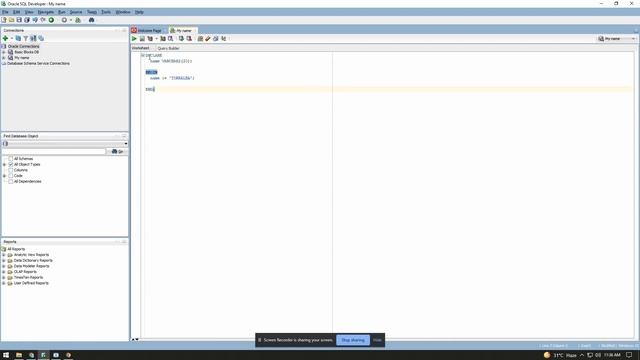Screen dimensions: 640x360
Task: Click the Go button in Find Database Object
Action: [118, 151]
